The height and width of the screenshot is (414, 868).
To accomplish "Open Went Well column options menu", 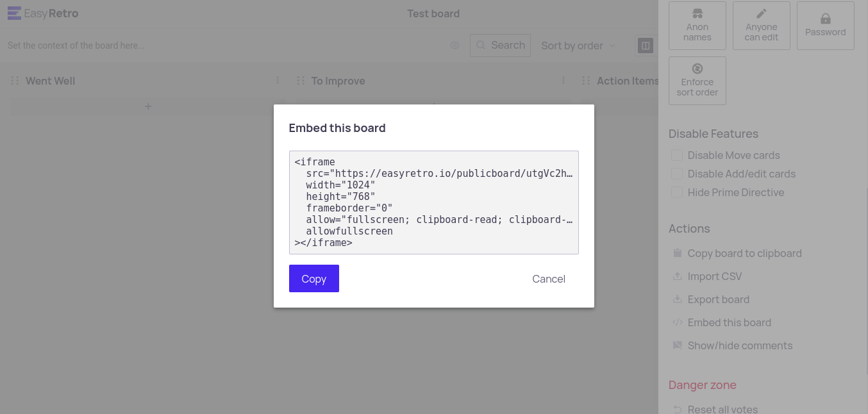I will coord(278,81).
